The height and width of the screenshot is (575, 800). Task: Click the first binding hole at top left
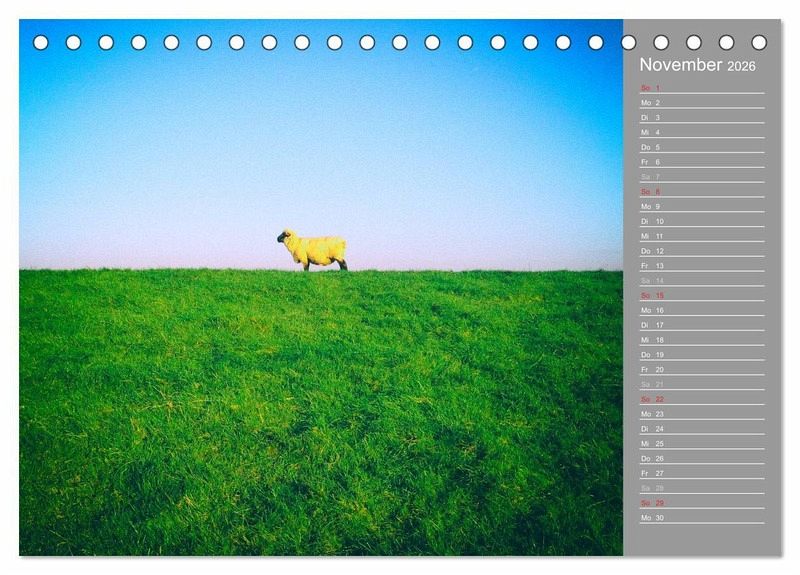click(x=41, y=42)
